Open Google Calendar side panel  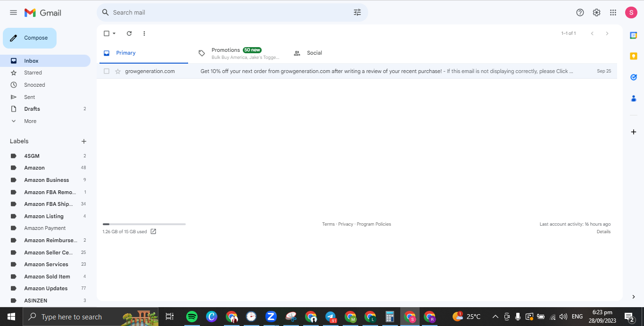634,35
